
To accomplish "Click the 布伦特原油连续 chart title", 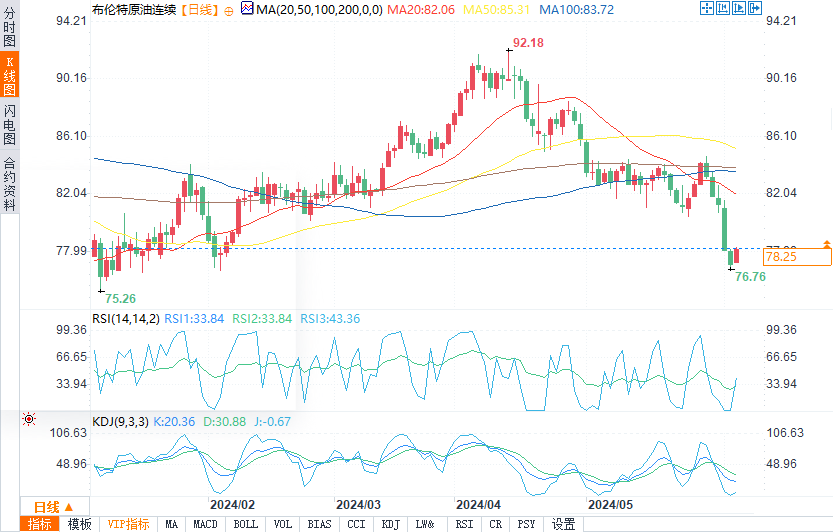I will coord(134,10).
